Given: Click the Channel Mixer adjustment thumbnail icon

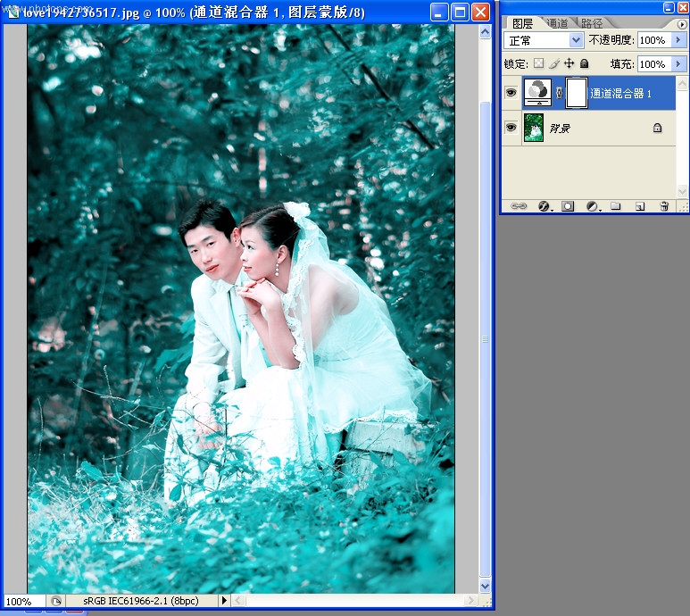Looking at the screenshot, I should (537, 93).
